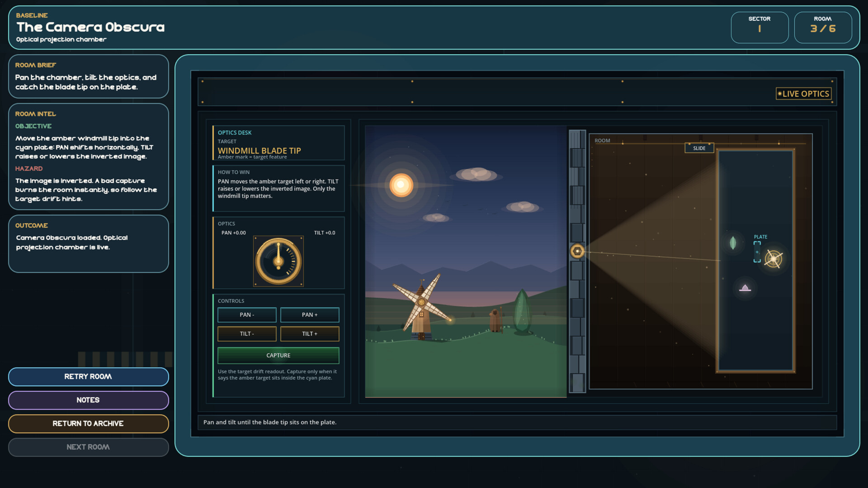Click the pink triangle marker on the slide
Screen dimensions: 868x488
click(x=745, y=288)
